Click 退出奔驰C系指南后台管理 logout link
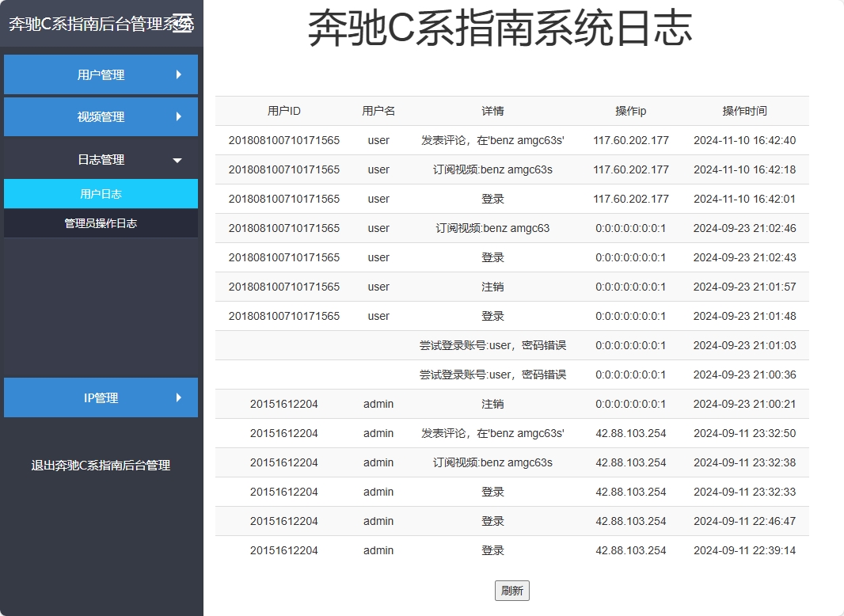Image resolution: width=844 pixels, height=616 pixels. point(101,466)
